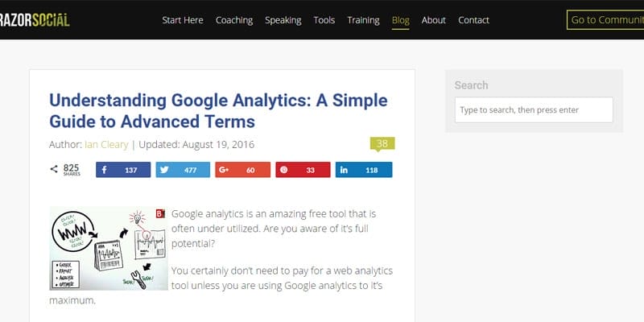The width and height of the screenshot is (644, 322).
Task: Open the Start Here menu item
Action: [x=183, y=20]
